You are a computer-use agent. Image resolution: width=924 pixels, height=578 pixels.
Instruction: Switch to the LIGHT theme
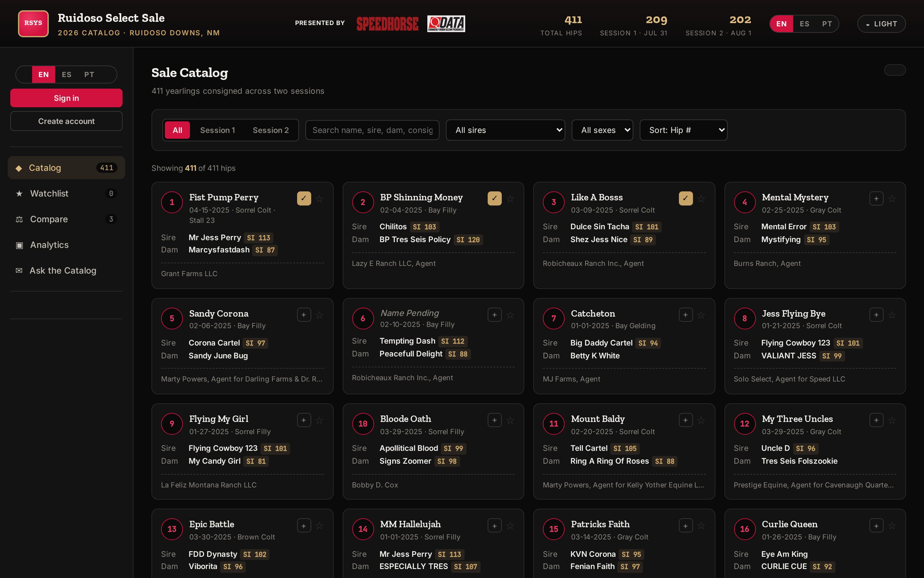[x=881, y=24]
